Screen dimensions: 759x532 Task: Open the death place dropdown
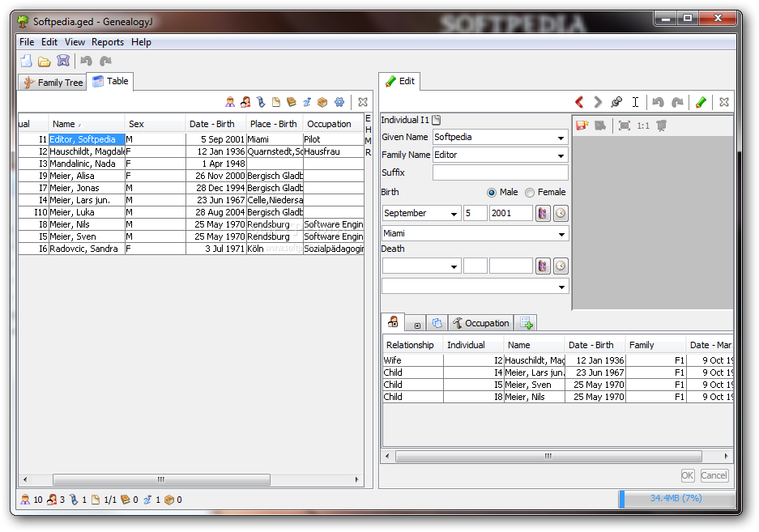[561, 287]
